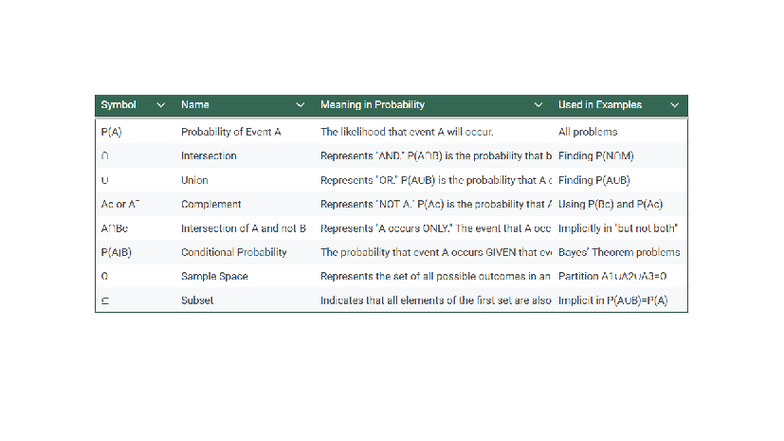This screenshot has width=784, height=441.
Task: Select the Complement name cell
Action: coord(210,204)
